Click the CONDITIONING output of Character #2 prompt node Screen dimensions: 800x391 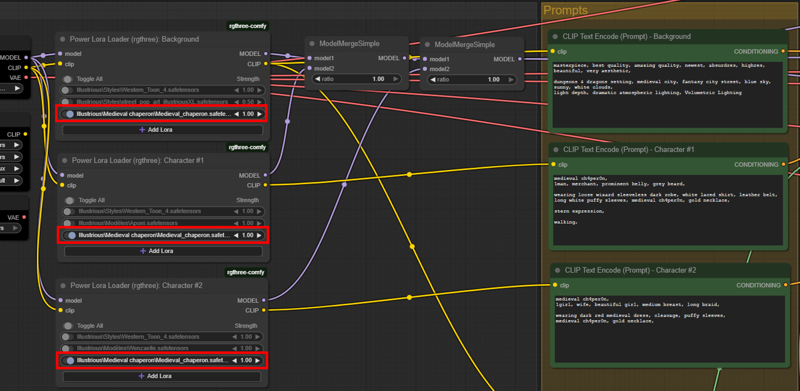[785, 285]
